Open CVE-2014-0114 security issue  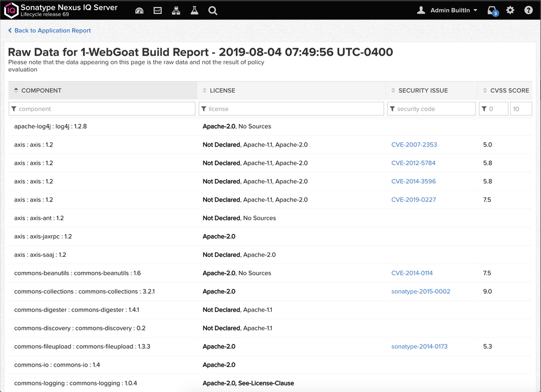point(412,273)
